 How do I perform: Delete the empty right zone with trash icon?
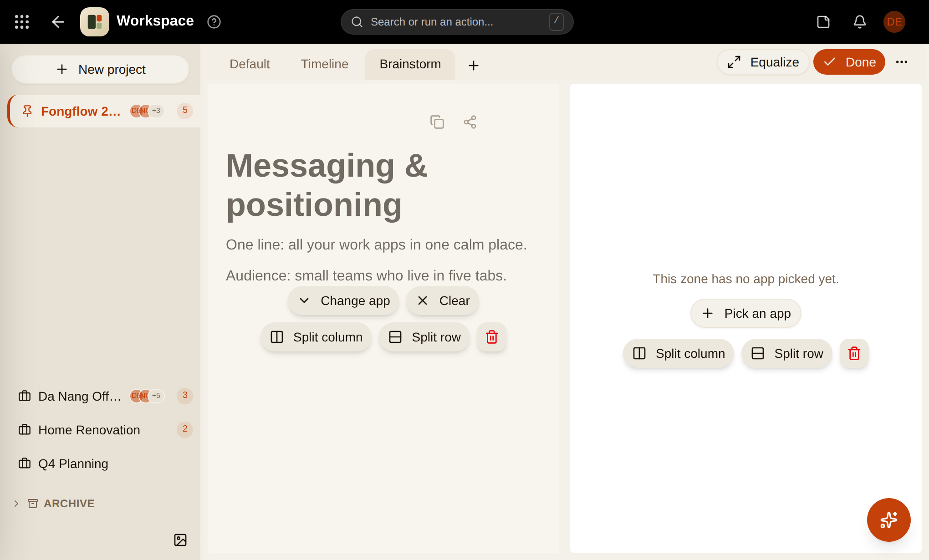854,354
